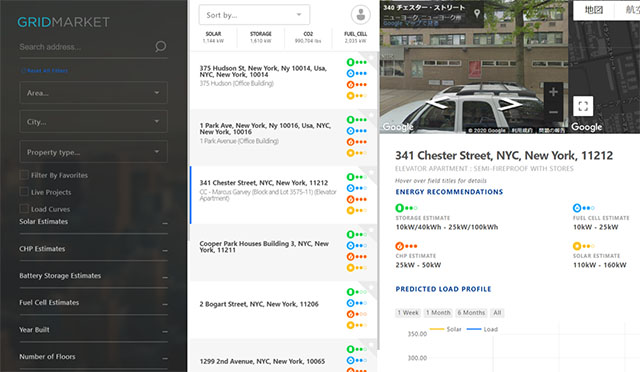640x372 pixels.
Task: Open the Sort by dropdown
Action: point(254,15)
